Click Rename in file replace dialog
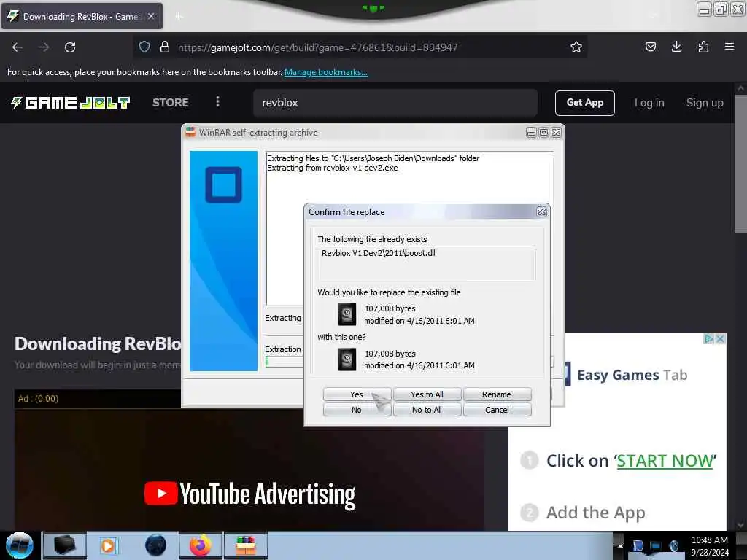Viewport: 747px width, 560px height. point(497,394)
